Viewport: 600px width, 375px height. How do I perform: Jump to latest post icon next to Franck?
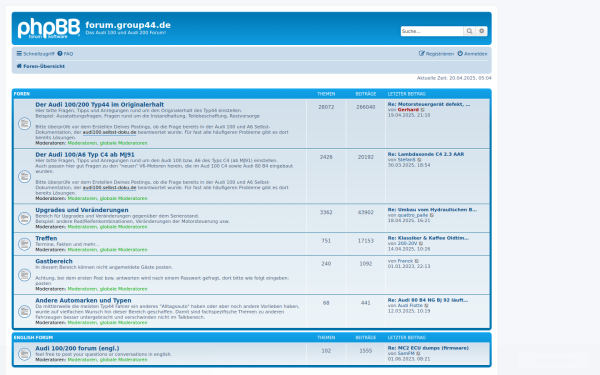pos(417,261)
